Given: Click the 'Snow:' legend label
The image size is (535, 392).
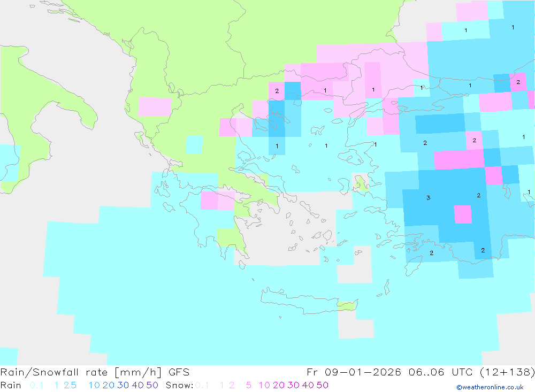Looking at the screenshot, I should click(179, 385).
